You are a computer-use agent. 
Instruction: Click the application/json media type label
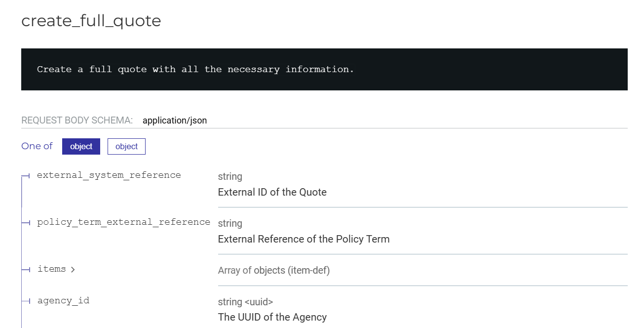tap(175, 120)
